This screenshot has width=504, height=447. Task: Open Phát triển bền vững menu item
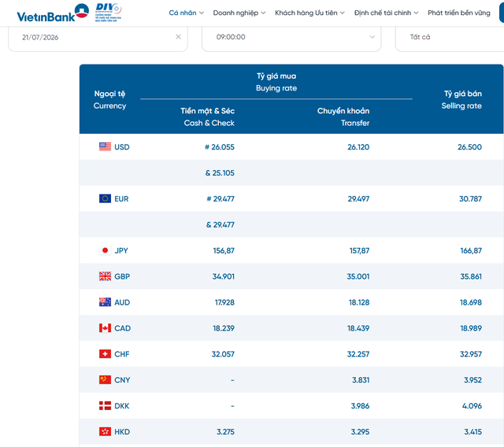458,13
